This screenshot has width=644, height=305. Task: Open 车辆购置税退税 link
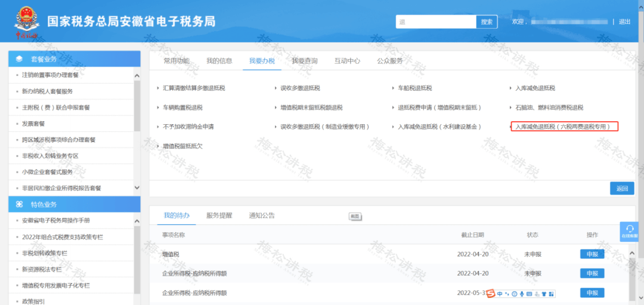(182, 107)
